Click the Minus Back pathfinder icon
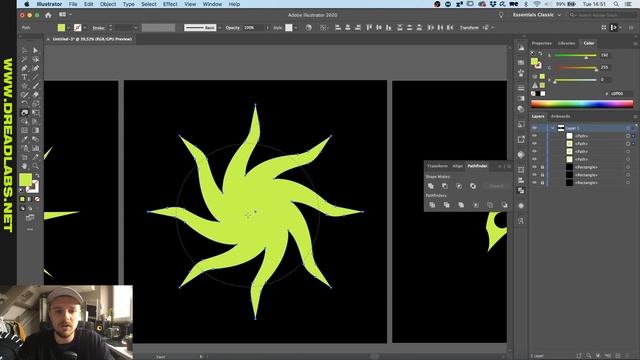 [504, 205]
